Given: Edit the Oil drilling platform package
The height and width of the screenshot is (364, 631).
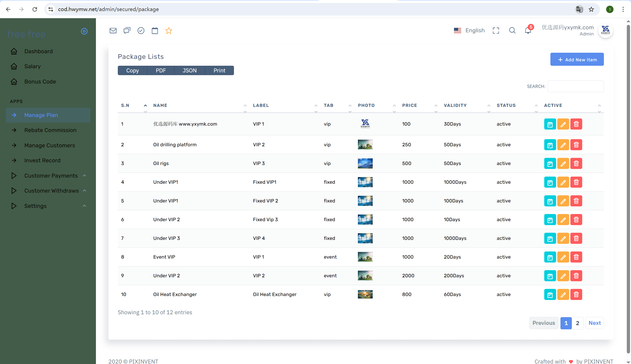Looking at the screenshot, I should point(563,145).
